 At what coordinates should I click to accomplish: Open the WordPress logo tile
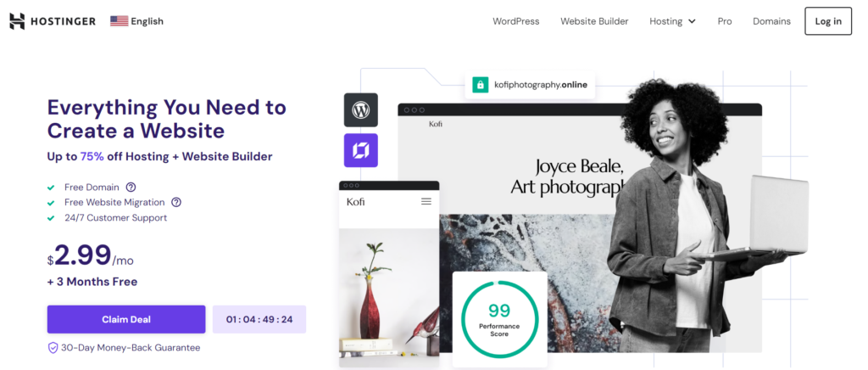(x=361, y=109)
